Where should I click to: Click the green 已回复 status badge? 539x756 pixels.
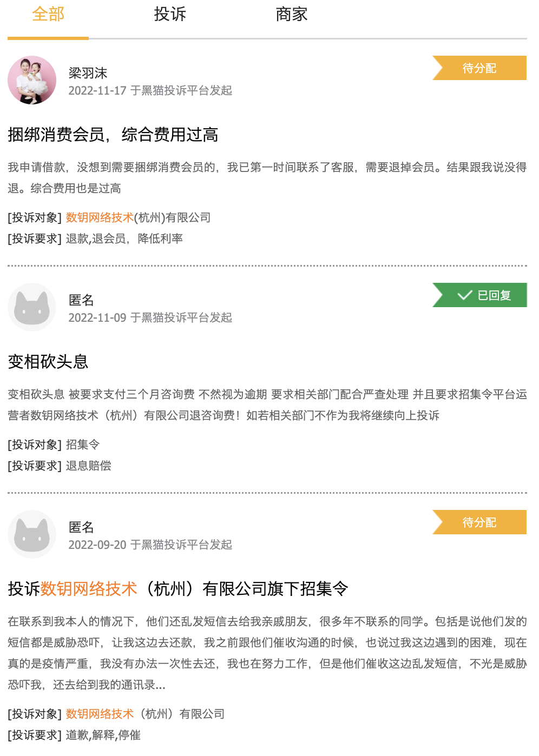click(479, 295)
